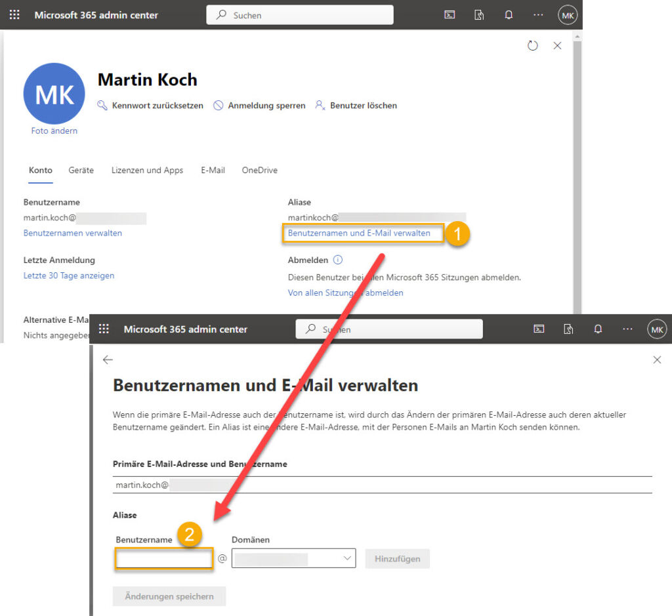The height and width of the screenshot is (616, 672).
Task: Switch to the E-Mail tab
Action: tap(213, 170)
